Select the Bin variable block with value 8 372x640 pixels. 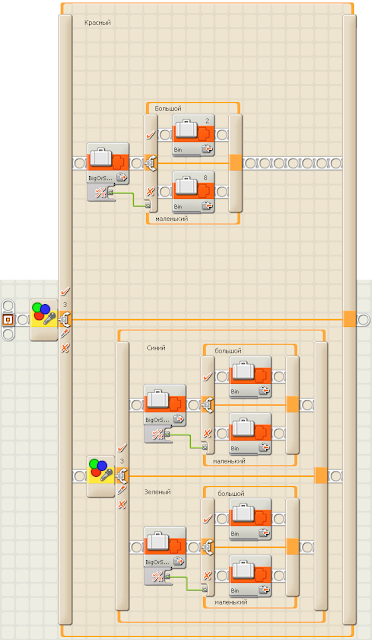(x=194, y=191)
